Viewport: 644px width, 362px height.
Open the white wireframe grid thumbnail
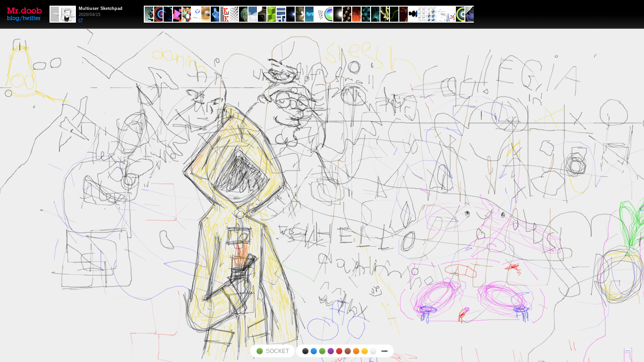click(x=234, y=14)
